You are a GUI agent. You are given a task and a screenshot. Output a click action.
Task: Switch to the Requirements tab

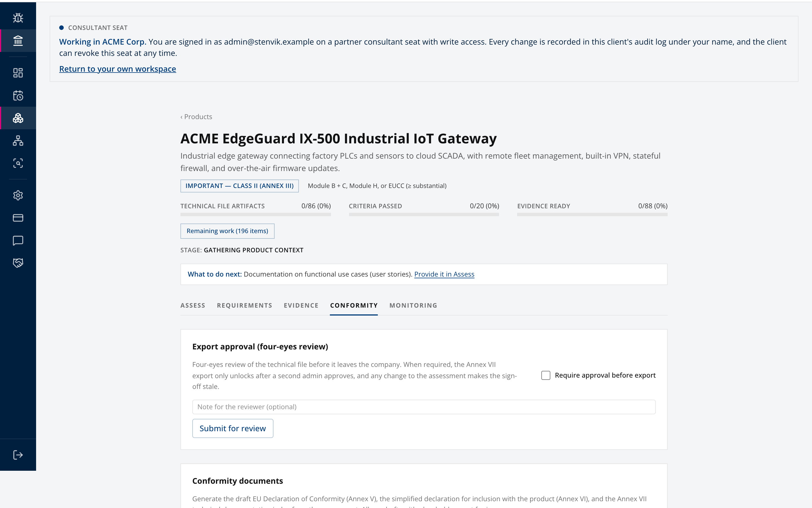tap(244, 305)
